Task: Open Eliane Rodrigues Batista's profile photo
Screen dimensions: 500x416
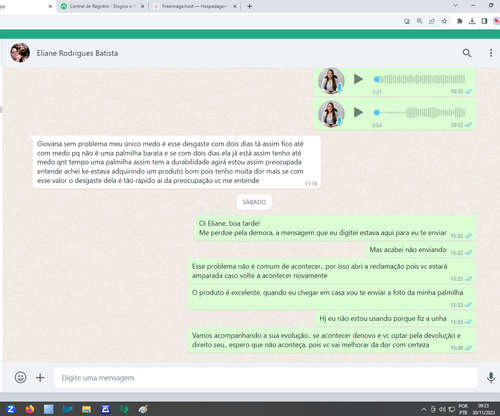Action: tap(20, 53)
